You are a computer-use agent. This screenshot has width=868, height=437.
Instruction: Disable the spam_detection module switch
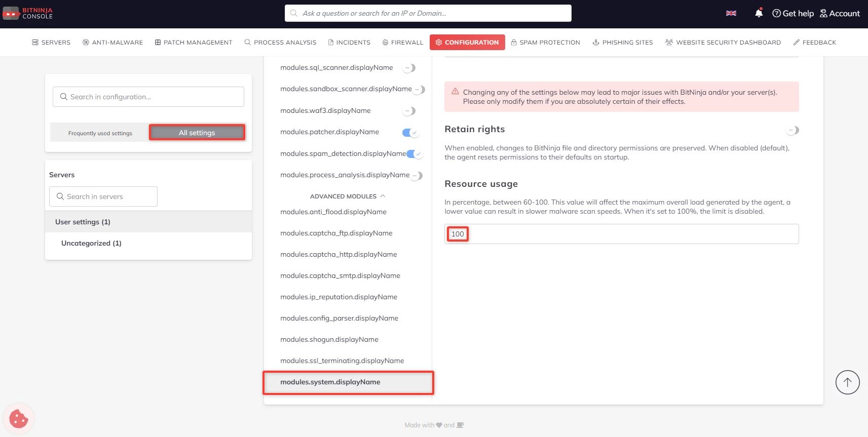pyautogui.click(x=414, y=154)
